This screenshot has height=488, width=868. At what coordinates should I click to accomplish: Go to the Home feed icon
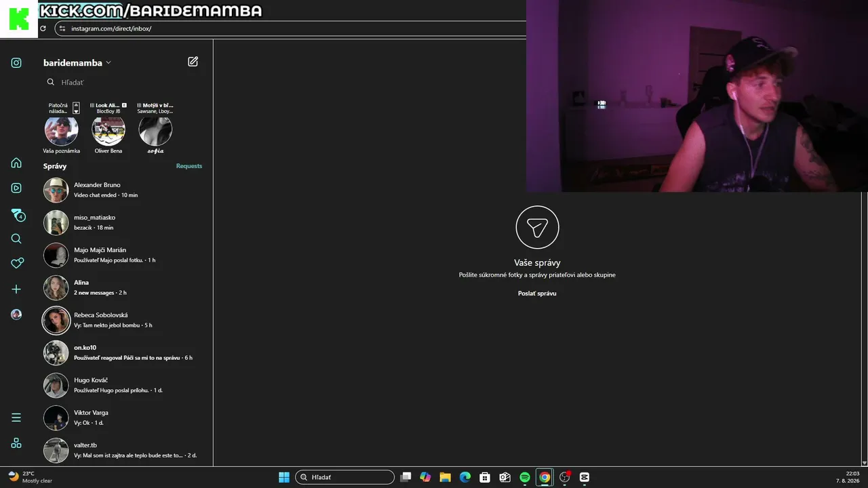tap(16, 163)
